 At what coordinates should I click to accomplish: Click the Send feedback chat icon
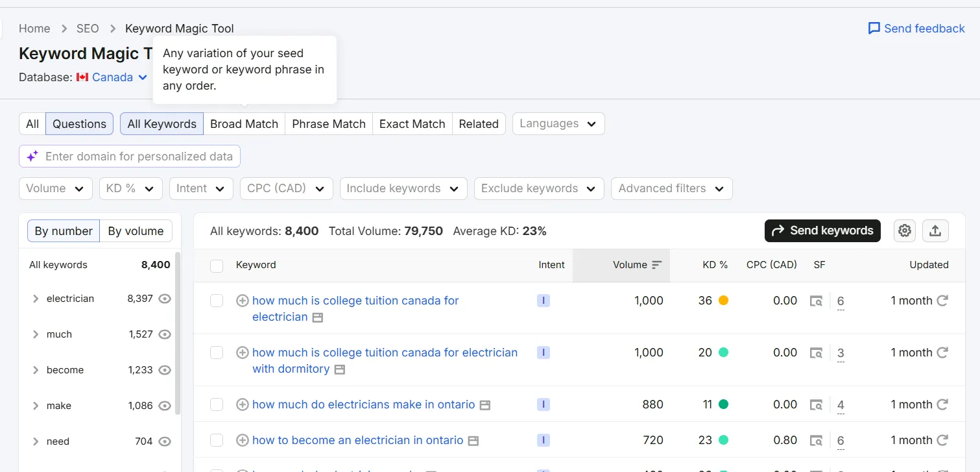point(874,29)
